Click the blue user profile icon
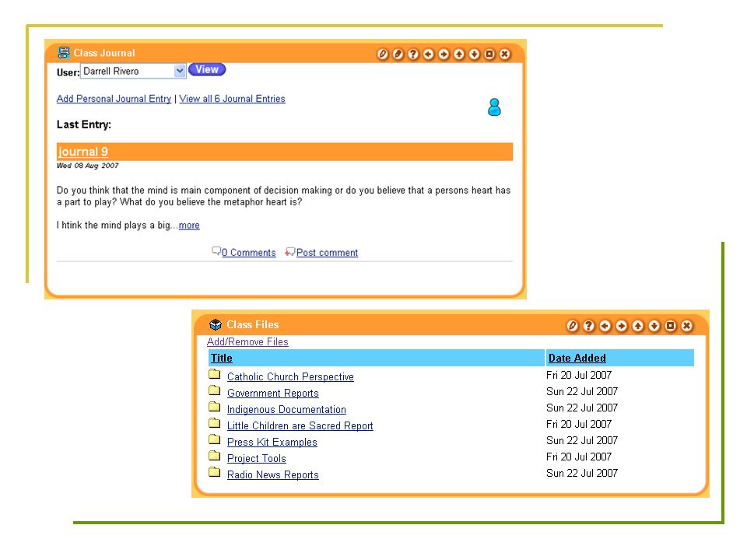The image size is (747, 560). point(495,107)
